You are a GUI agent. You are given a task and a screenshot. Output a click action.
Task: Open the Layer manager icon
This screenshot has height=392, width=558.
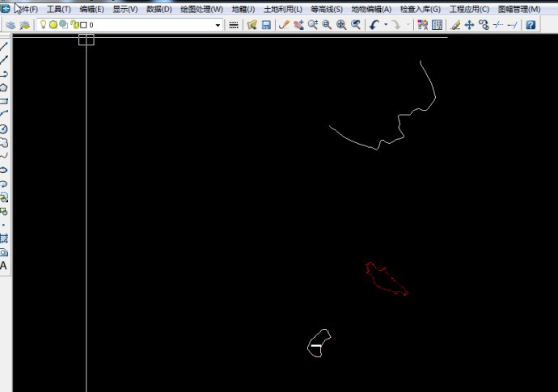[x=11, y=25]
